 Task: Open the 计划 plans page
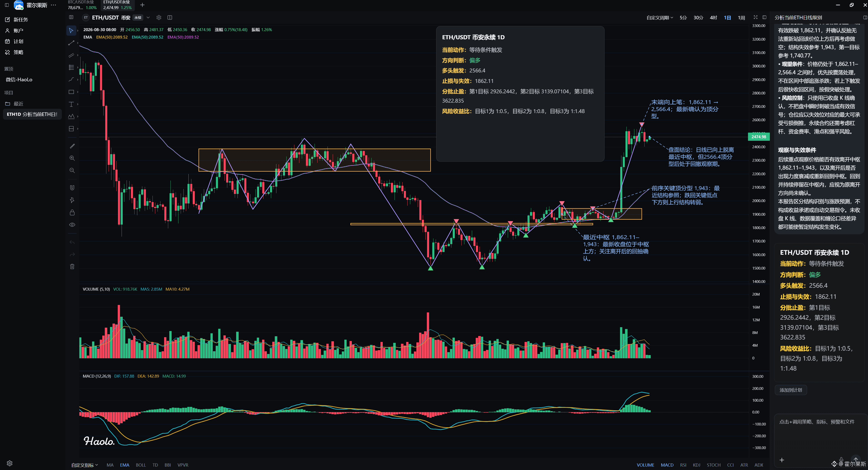[14, 41]
